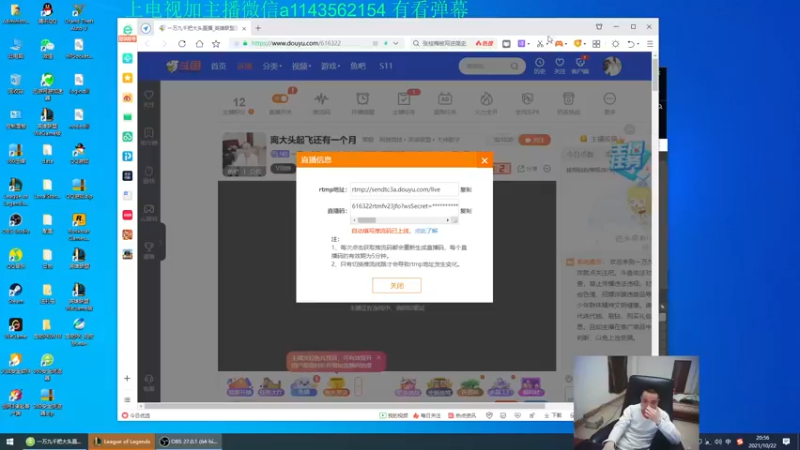Image resolution: width=800 pixels, height=450 pixels.
Task: Click the stream key horizontal scrollbar
Action: pyautogui.click(x=366, y=220)
